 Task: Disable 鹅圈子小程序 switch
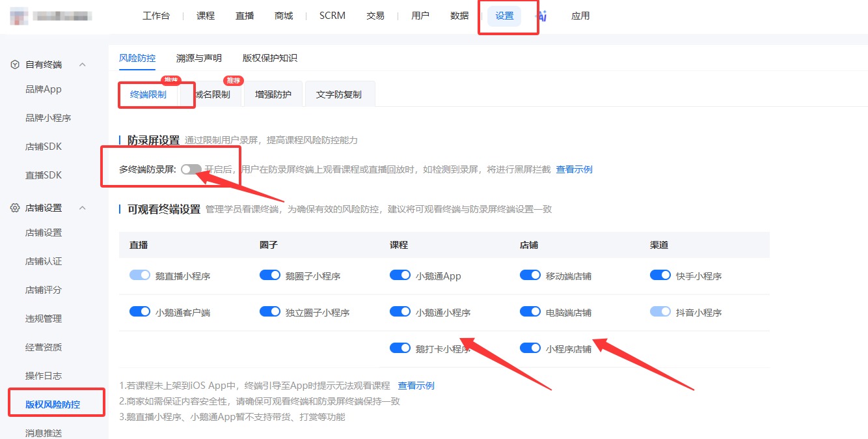[x=270, y=276]
